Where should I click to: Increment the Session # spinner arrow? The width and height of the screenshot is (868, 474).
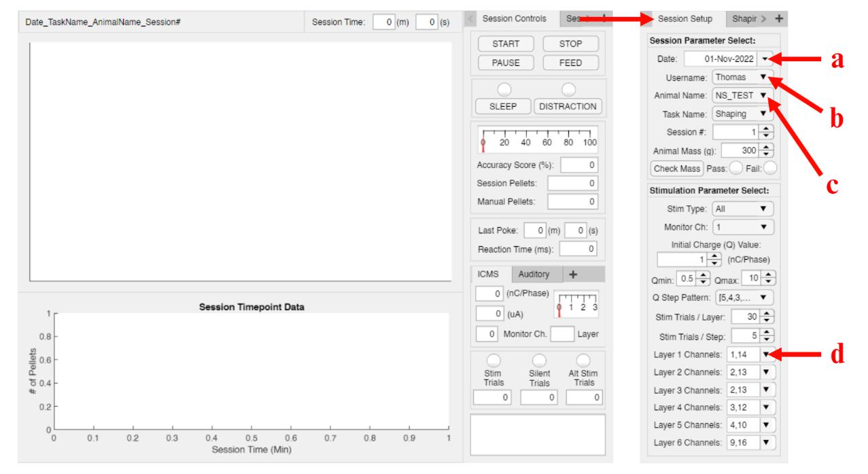point(766,129)
